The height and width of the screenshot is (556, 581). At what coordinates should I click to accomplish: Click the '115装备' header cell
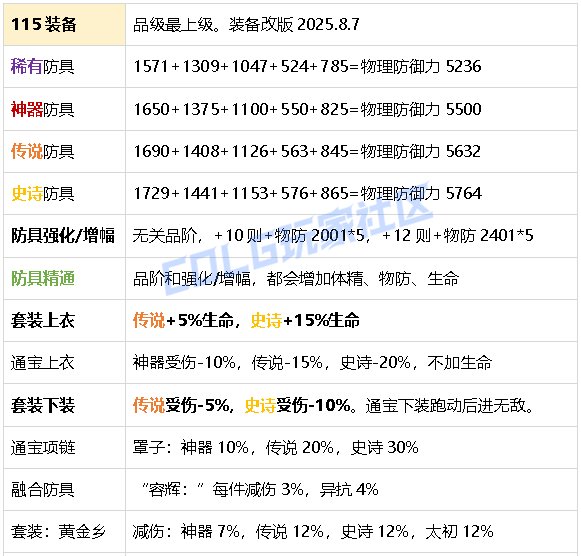pyautogui.click(x=64, y=24)
